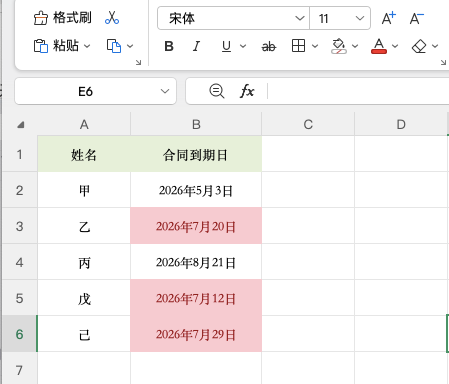
Task: Toggle italic formatting
Action: point(197,46)
